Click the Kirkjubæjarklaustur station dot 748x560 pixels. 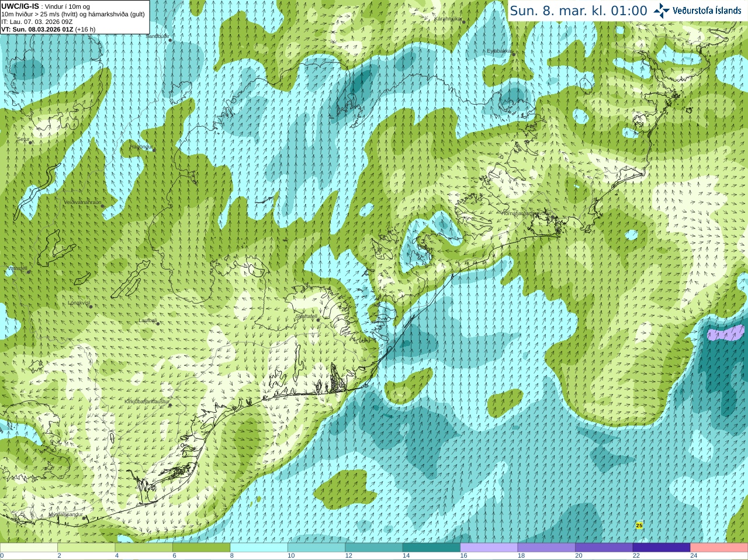pos(170,405)
